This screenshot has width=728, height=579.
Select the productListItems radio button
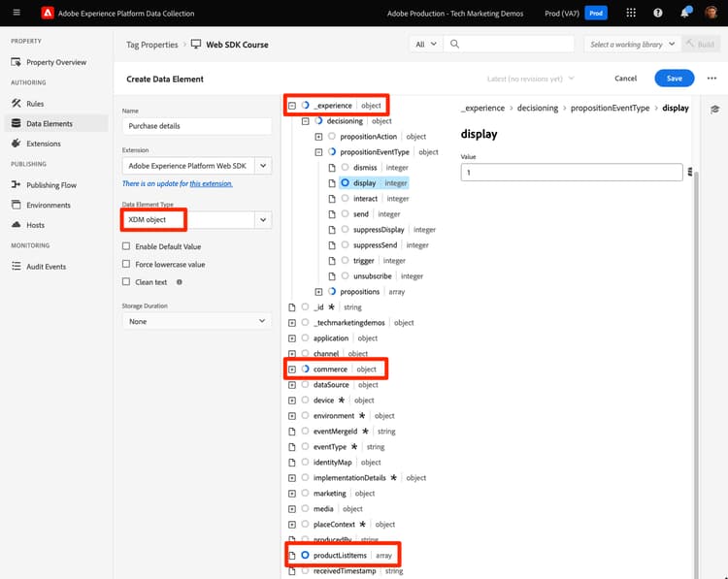(305, 555)
